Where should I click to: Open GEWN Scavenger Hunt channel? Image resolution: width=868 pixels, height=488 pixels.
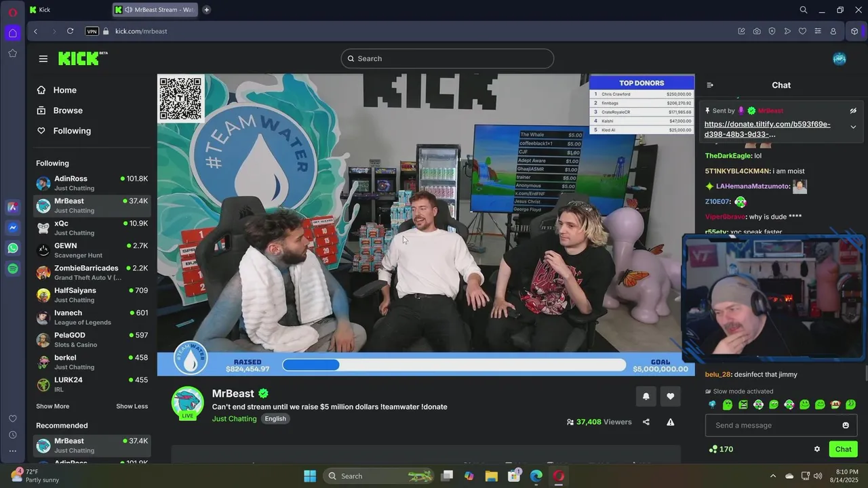pyautogui.click(x=92, y=250)
